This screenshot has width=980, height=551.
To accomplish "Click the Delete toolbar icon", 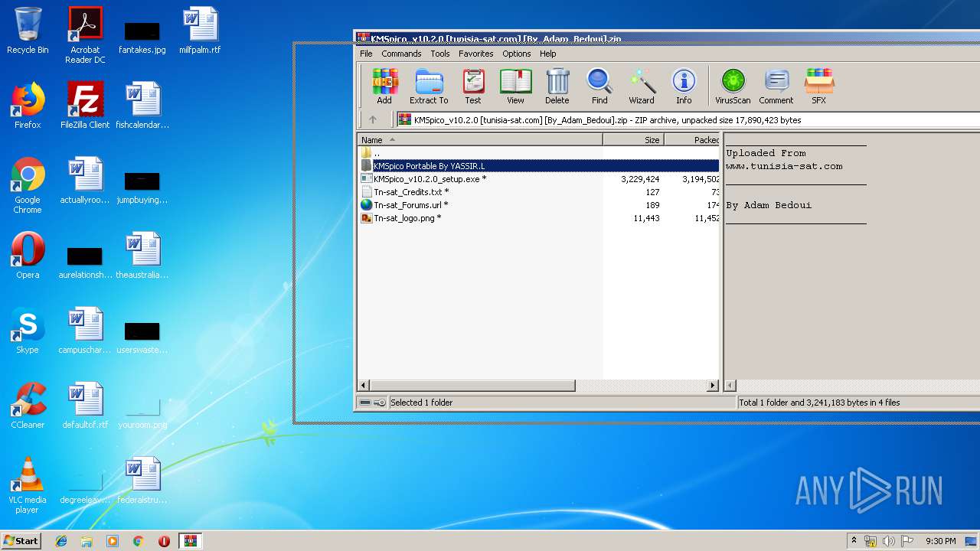I will [557, 86].
